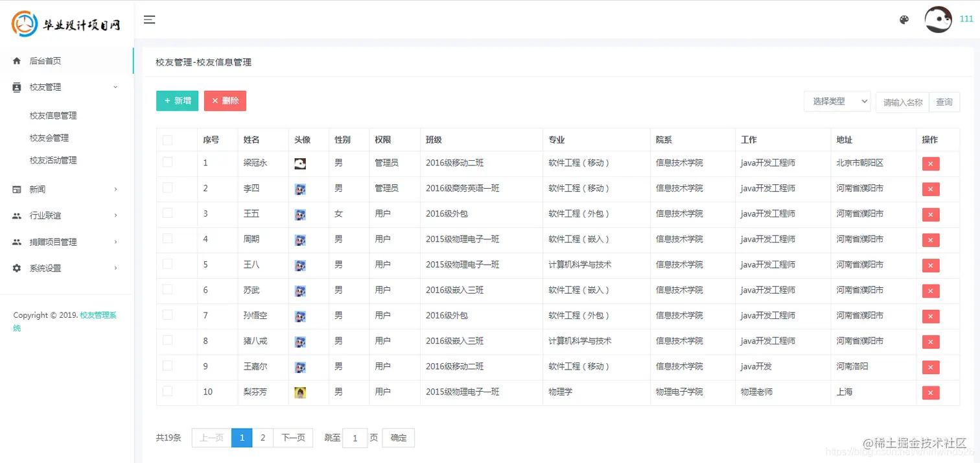Viewport: 980px width, 463px height.
Task: Click the home icon beside 后台首页
Action: tap(17, 61)
